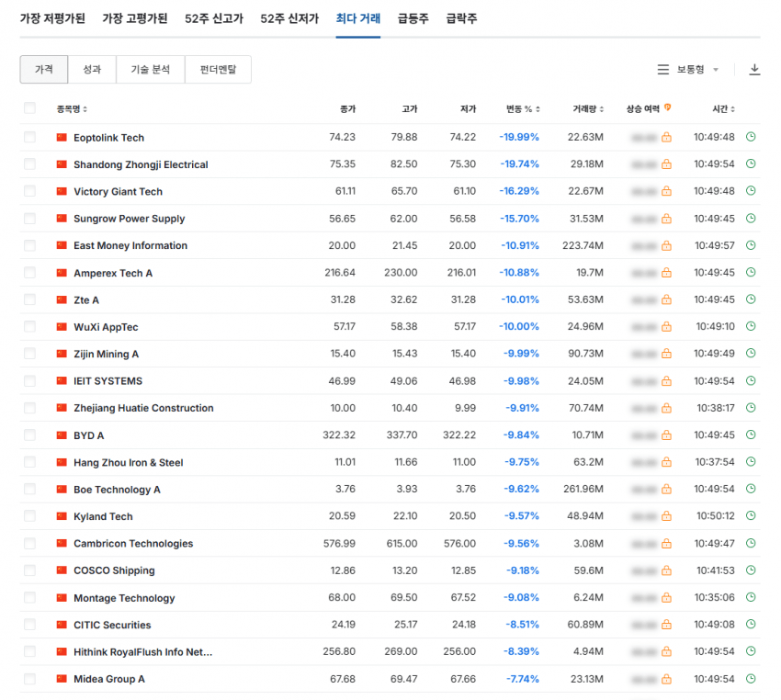Check the Boe Technology A row checkbox

coord(30,489)
